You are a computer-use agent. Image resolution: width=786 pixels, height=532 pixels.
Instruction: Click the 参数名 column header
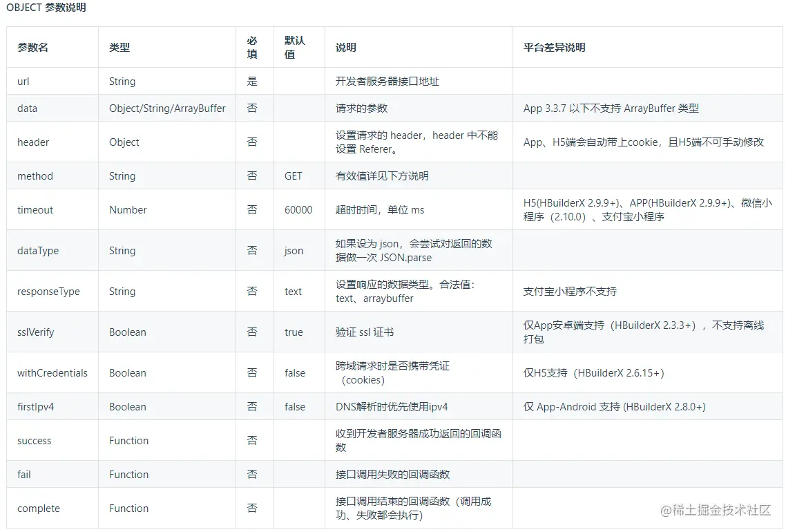click(x=33, y=46)
